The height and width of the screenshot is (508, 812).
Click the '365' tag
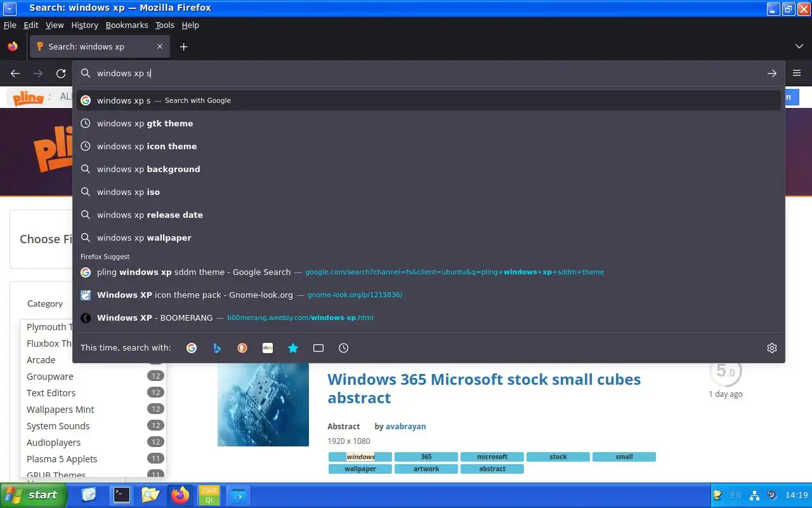pyautogui.click(x=426, y=457)
